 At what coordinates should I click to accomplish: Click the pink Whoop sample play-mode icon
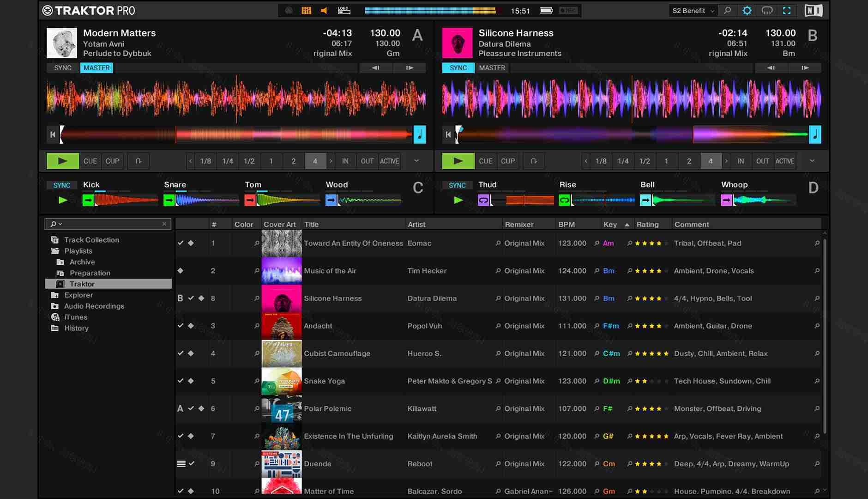[x=726, y=200]
